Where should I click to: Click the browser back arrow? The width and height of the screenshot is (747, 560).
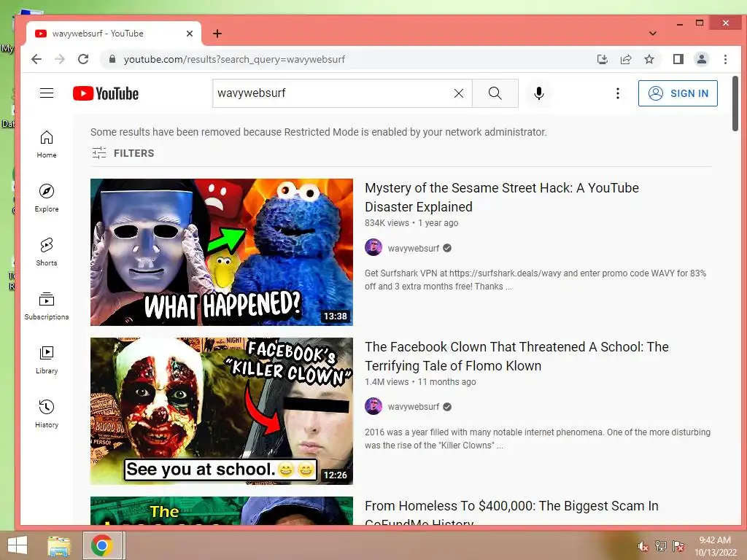pos(36,59)
